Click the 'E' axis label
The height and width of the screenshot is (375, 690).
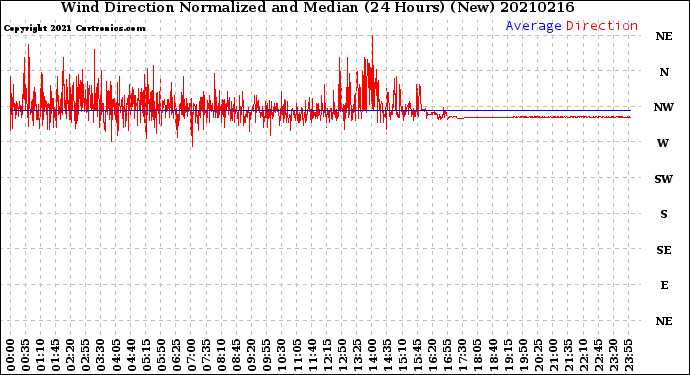(x=664, y=285)
